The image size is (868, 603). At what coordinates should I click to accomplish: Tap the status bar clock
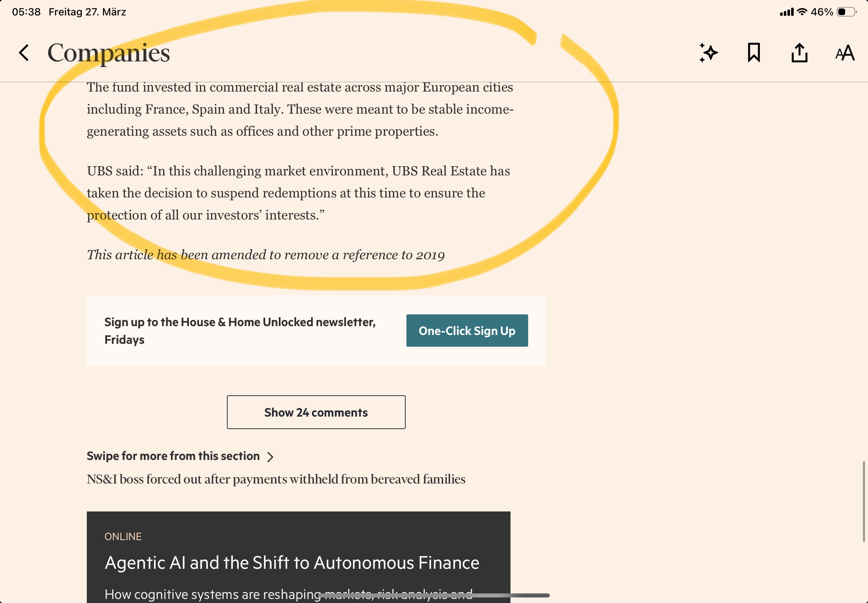tap(26, 12)
